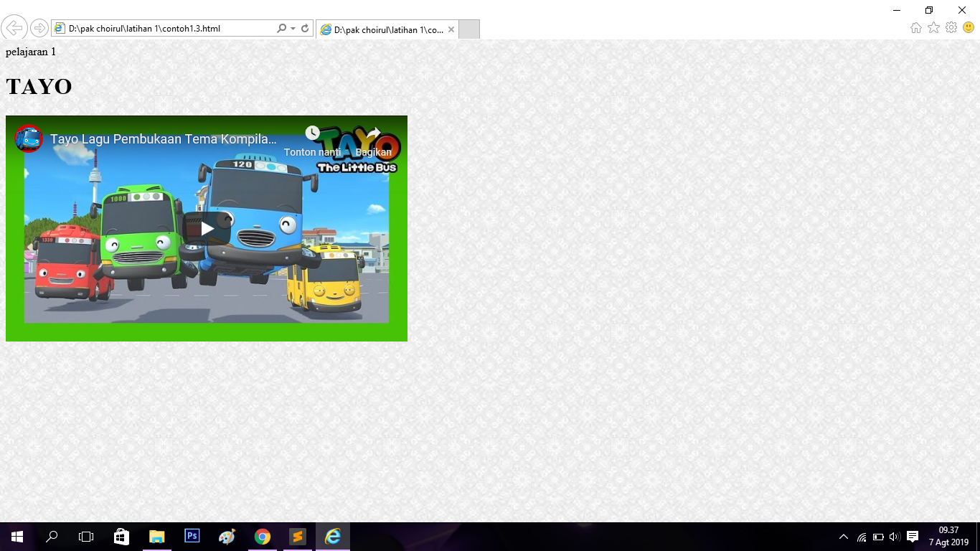The height and width of the screenshot is (551, 980).
Task: Click the search magnifier in the address bar
Action: pyautogui.click(x=281, y=29)
